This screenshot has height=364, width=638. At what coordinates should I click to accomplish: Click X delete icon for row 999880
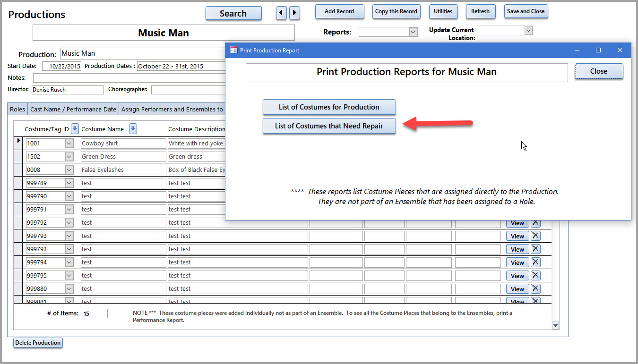[535, 289]
